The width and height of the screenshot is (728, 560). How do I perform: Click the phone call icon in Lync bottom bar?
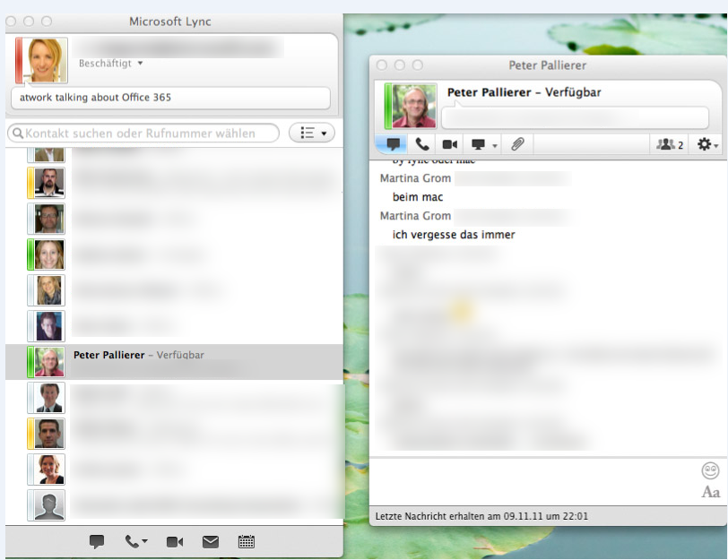tap(132, 541)
